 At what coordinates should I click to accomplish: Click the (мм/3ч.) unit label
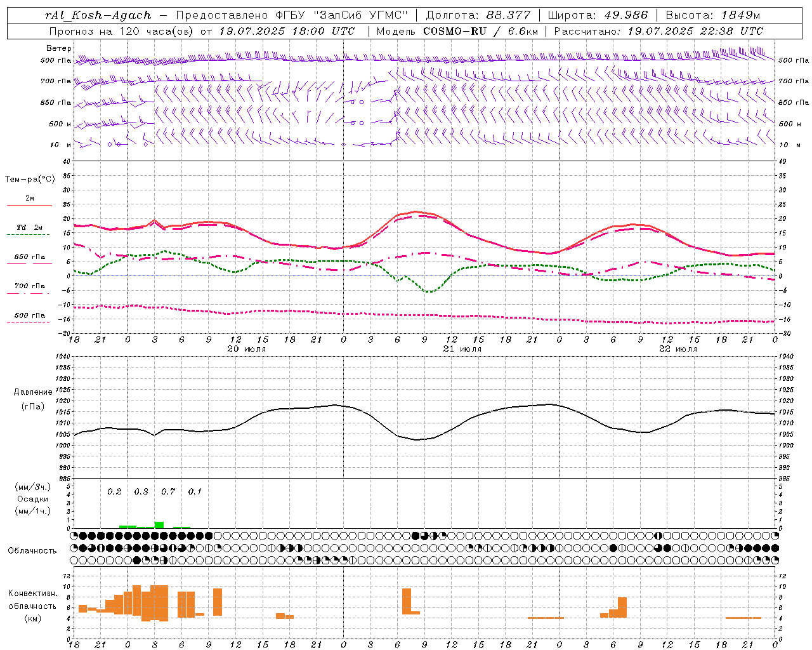(33, 487)
